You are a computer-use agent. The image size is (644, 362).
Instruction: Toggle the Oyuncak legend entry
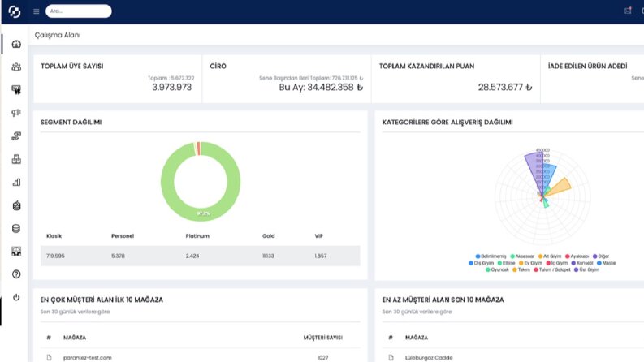497,269
